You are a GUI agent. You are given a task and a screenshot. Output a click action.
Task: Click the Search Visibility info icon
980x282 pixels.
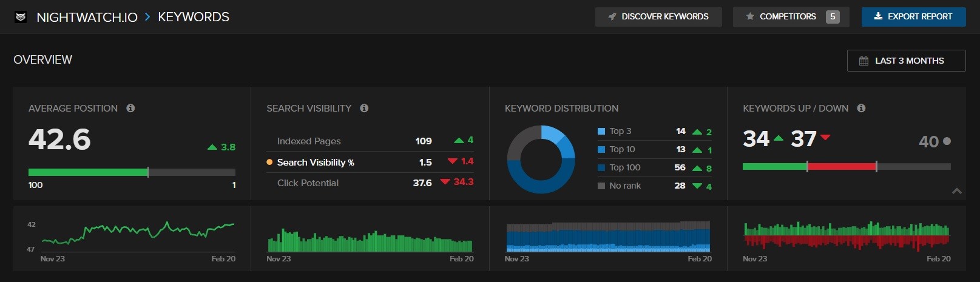364,108
